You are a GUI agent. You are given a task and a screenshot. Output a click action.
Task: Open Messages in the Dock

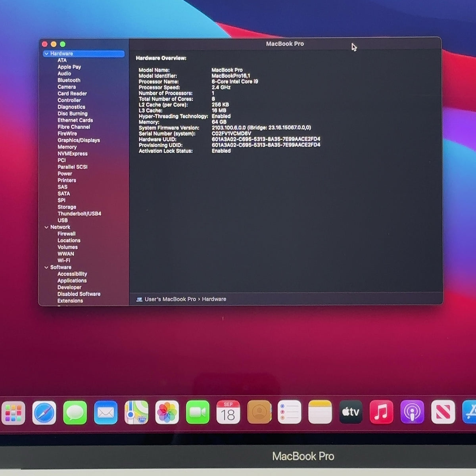tap(75, 413)
